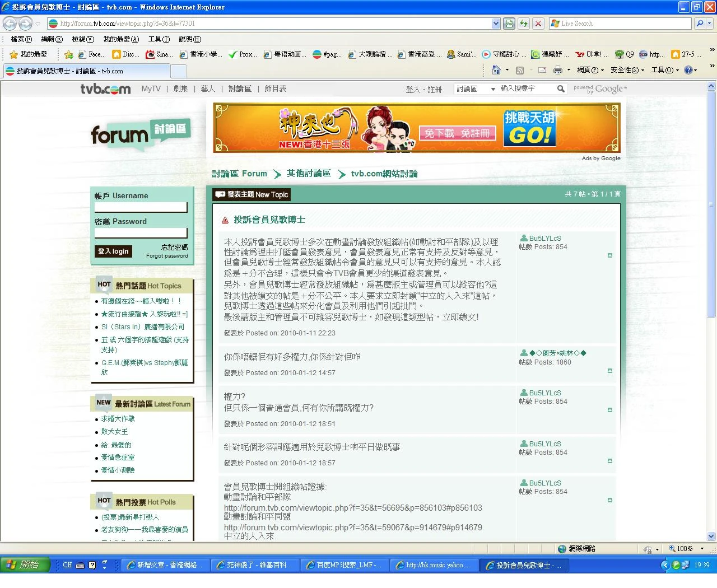Click the 帳戶 Username input field

[x=141, y=207]
